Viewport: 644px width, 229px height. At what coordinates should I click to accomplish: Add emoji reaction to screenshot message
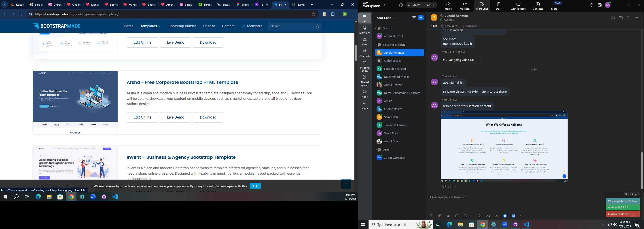pyautogui.click(x=449, y=186)
